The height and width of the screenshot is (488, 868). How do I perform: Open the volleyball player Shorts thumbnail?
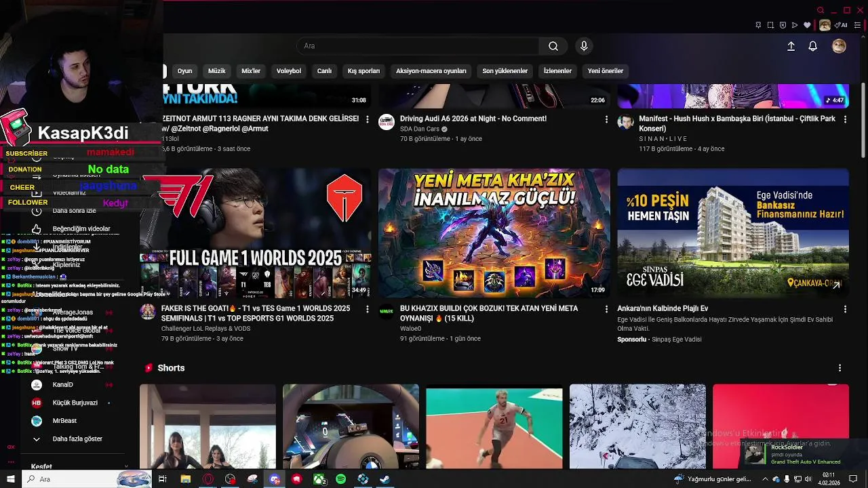tap(494, 426)
